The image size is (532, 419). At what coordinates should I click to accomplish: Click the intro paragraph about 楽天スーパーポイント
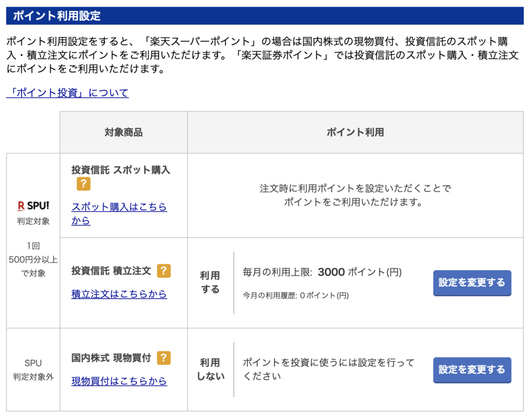(262, 55)
